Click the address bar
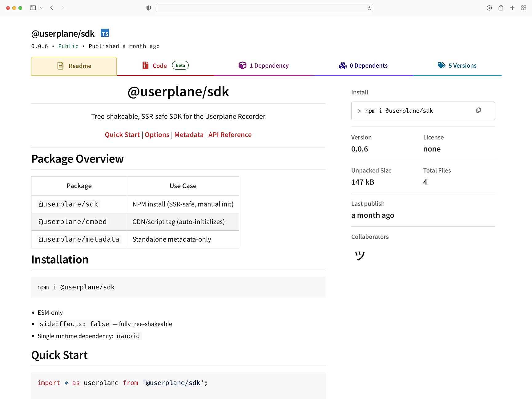The height and width of the screenshot is (399, 532). [264, 8]
